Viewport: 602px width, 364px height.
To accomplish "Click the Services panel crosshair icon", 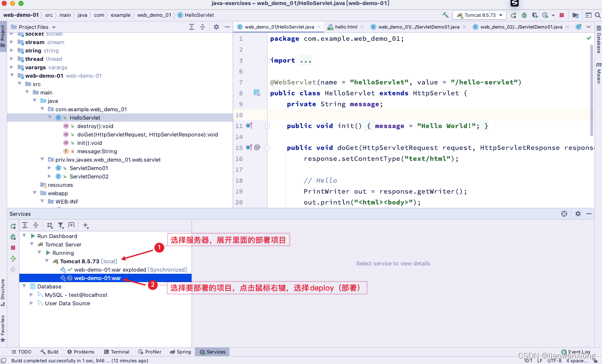I will coord(564,214).
